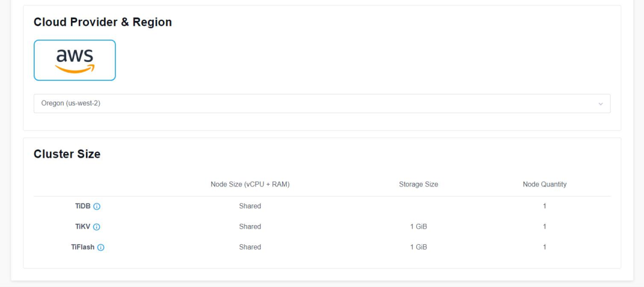
Task: Click the info icon beside TiKV
Action: click(x=97, y=227)
